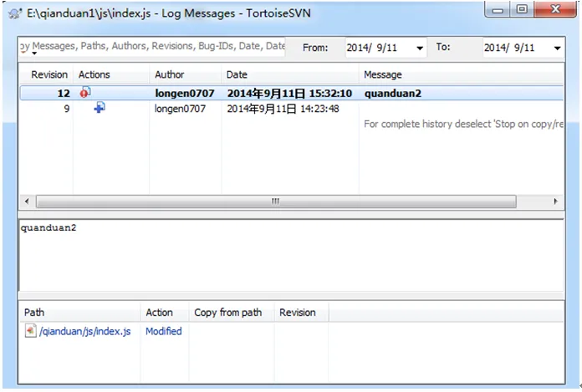Screen dimensions: 582x392
Task: Click the file icon beside /qianduan/js/index.js
Action: coord(30,330)
